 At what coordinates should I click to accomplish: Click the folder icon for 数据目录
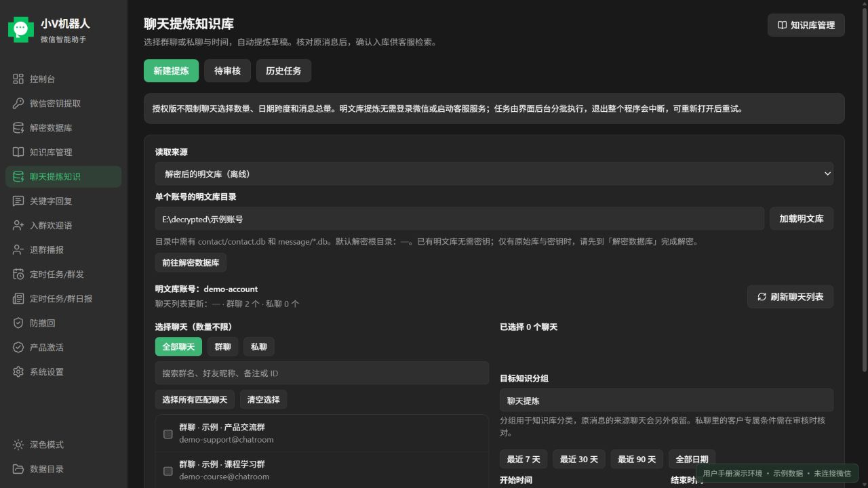(x=18, y=469)
